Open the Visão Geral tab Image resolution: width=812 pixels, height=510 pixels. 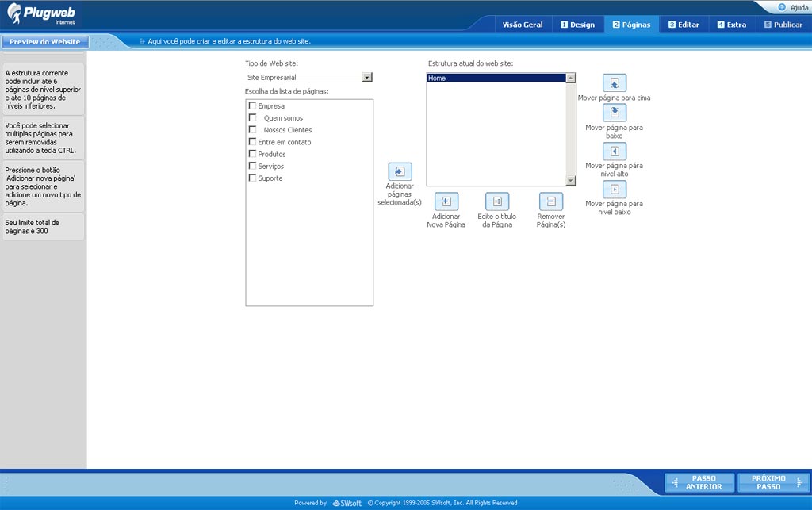coord(523,25)
